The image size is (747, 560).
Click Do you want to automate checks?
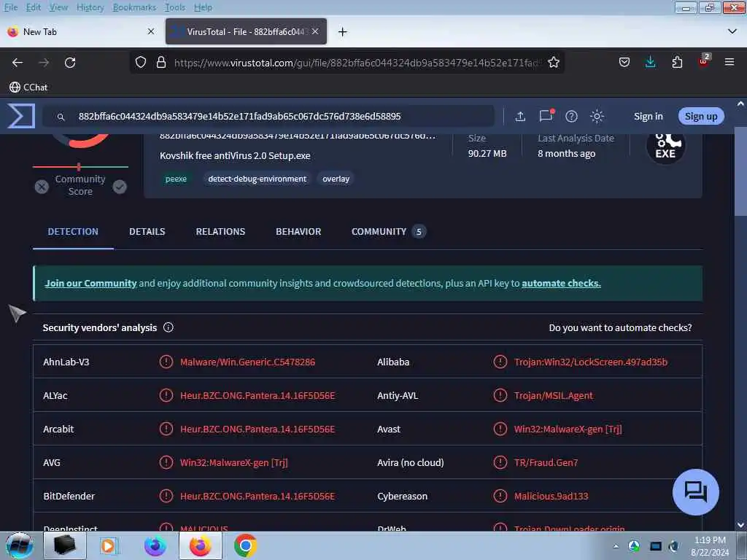620,327
